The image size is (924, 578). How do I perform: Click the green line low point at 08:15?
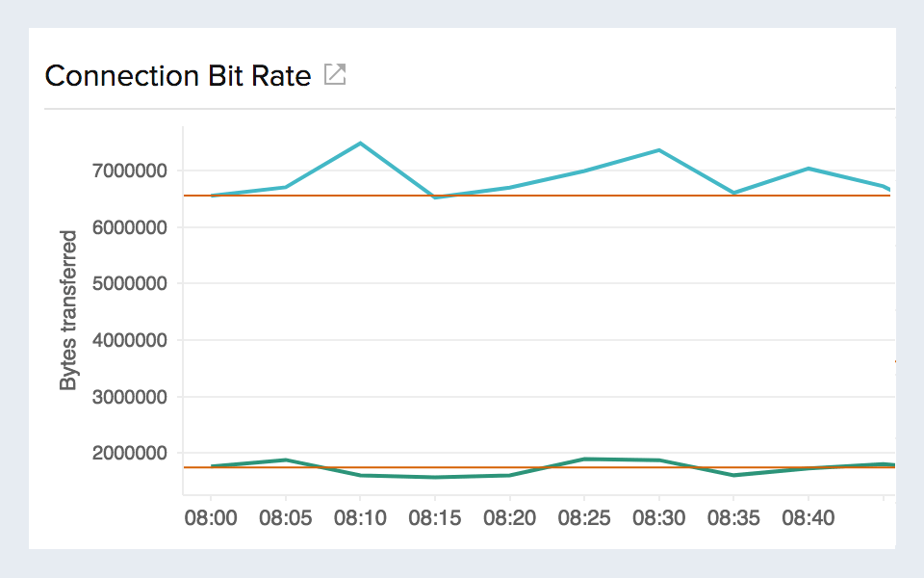pyautogui.click(x=435, y=476)
